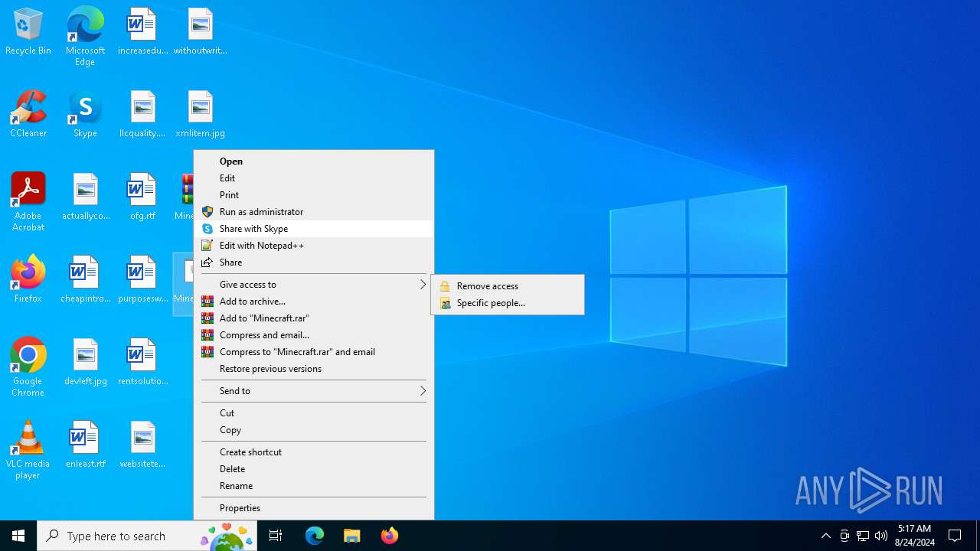
Task: Select Share with Skype
Action: pyautogui.click(x=314, y=229)
